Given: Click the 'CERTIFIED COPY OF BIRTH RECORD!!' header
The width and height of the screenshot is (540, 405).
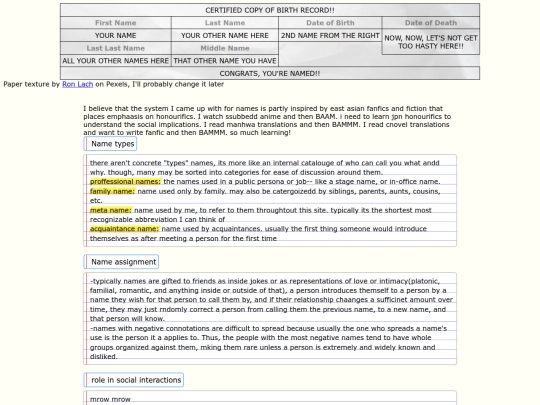Looking at the screenshot, I should coord(270,10).
